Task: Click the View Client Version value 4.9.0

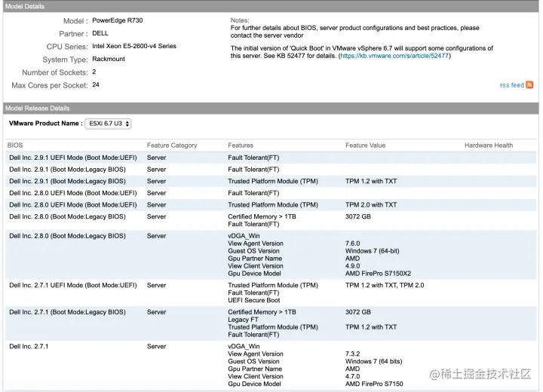Action: point(352,266)
